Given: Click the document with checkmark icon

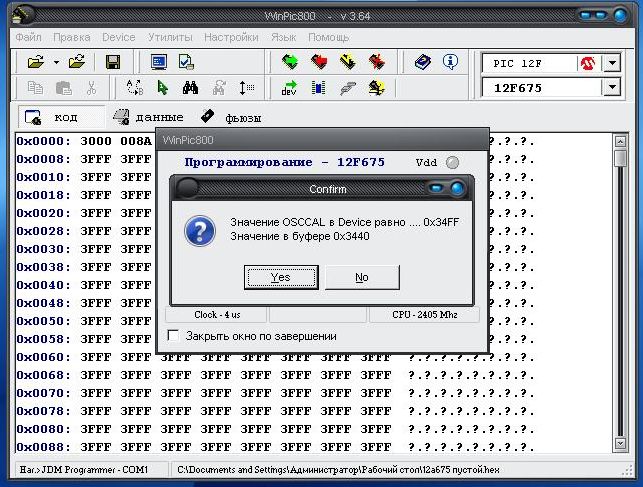Looking at the screenshot, I should (186, 62).
